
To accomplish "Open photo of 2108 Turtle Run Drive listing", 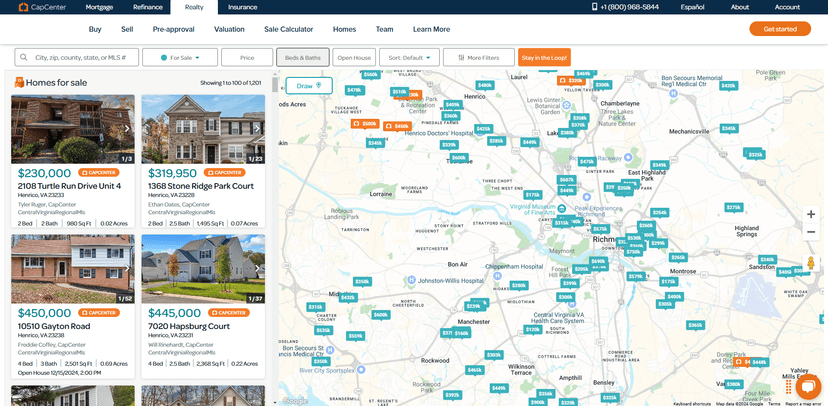I will click(x=73, y=129).
